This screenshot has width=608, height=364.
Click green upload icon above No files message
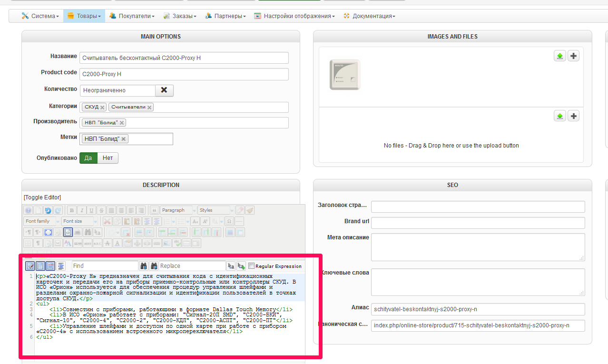tap(560, 116)
